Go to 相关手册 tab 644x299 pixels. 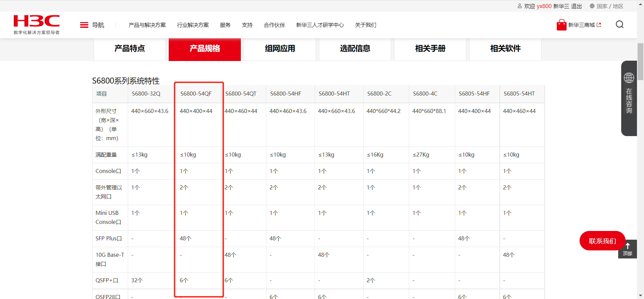click(430, 49)
